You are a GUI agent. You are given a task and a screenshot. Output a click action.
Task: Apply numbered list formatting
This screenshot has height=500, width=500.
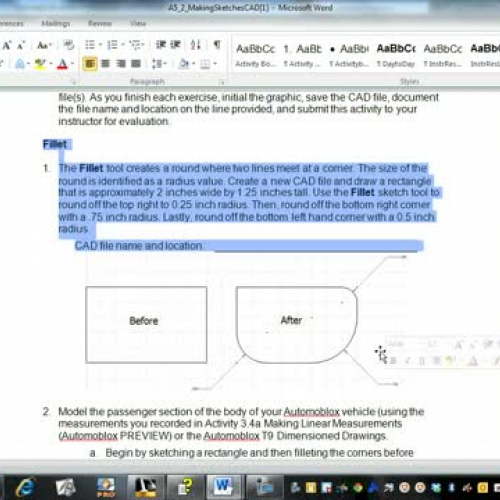point(112,45)
